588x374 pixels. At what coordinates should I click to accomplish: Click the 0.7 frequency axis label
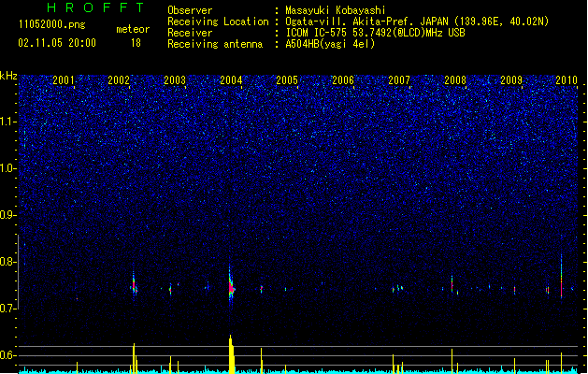click(7, 309)
